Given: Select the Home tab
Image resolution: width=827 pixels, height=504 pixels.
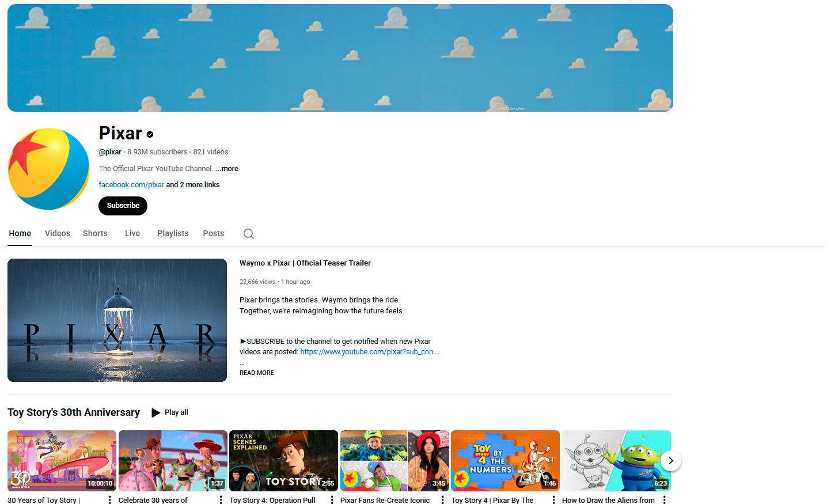Looking at the screenshot, I should 20,233.
